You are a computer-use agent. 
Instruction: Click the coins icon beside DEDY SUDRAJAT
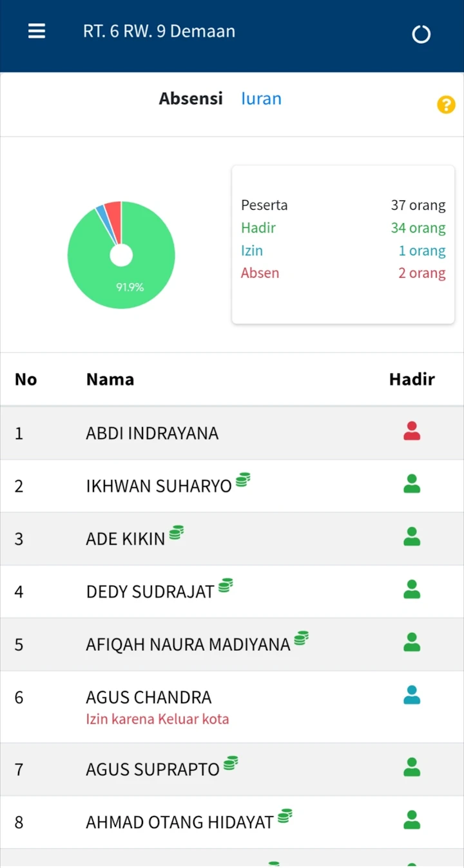click(x=225, y=585)
